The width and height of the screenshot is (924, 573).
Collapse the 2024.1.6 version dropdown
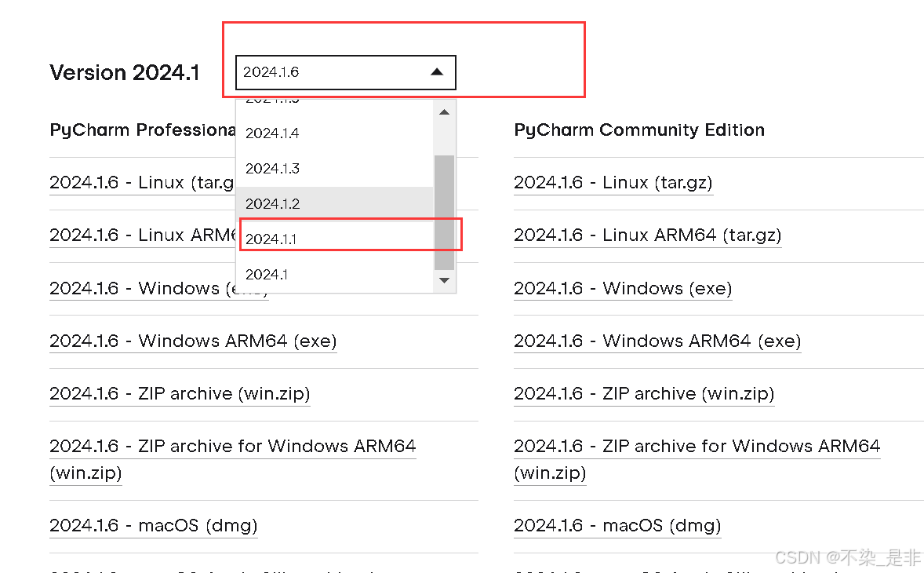click(345, 72)
